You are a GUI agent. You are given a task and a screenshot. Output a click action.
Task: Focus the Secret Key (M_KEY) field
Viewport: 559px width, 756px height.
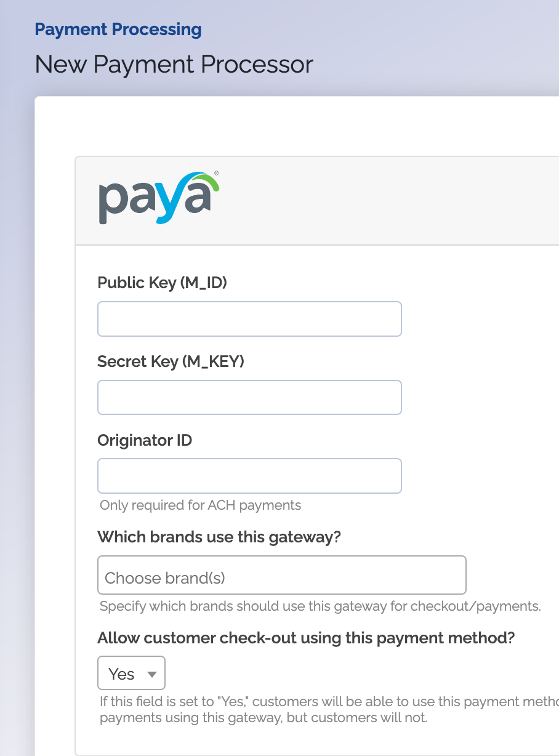249,397
